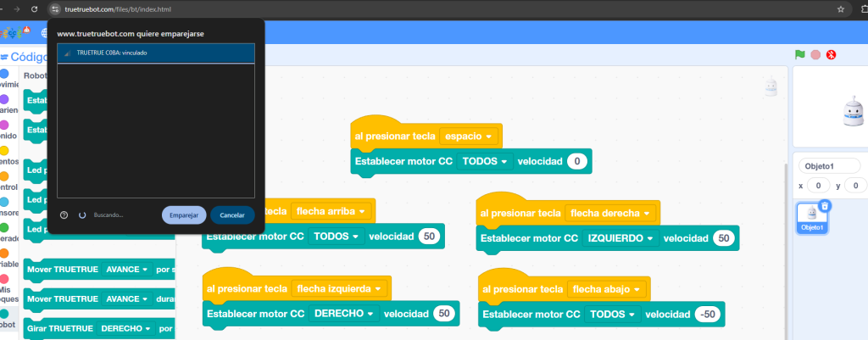The image size is (868, 340).
Task: Open the flecha derecha key dropdown
Action: coord(610,213)
